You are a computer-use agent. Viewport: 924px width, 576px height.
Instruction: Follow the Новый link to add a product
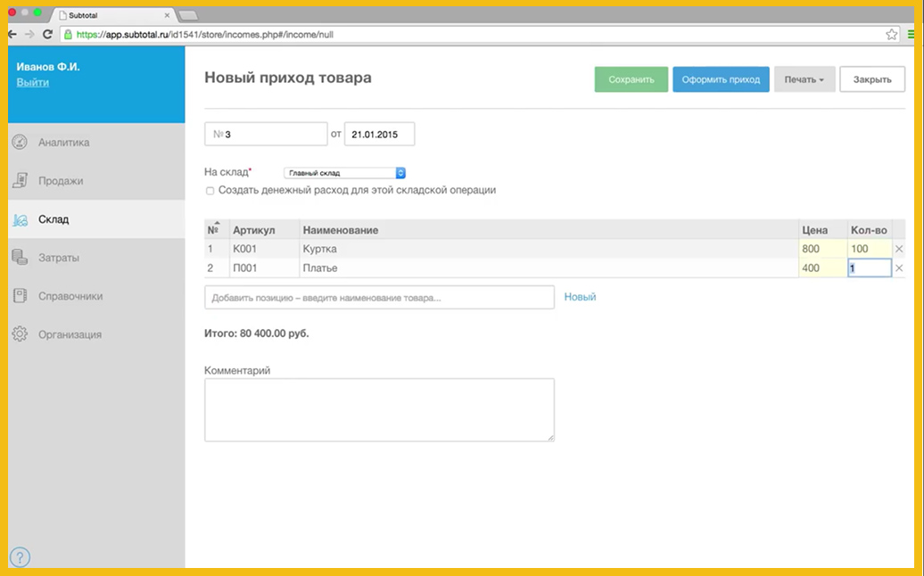point(580,297)
